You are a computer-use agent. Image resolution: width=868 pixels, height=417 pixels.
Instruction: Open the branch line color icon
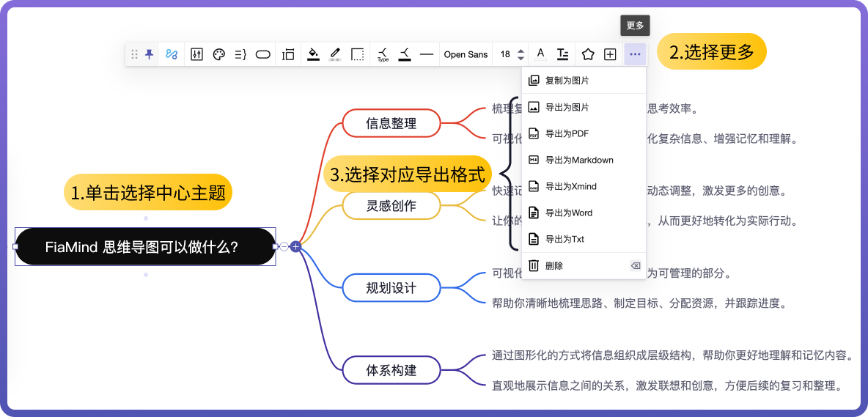coord(405,54)
